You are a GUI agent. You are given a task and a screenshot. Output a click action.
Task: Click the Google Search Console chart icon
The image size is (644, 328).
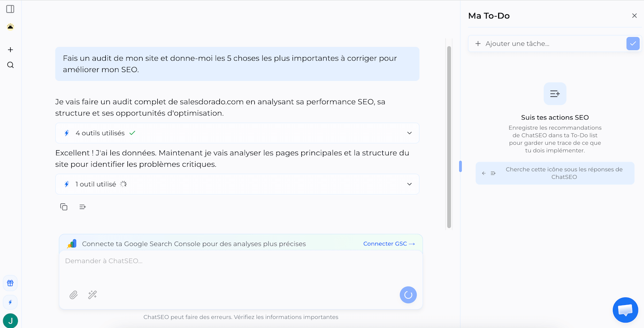click(x=72, y=243)
